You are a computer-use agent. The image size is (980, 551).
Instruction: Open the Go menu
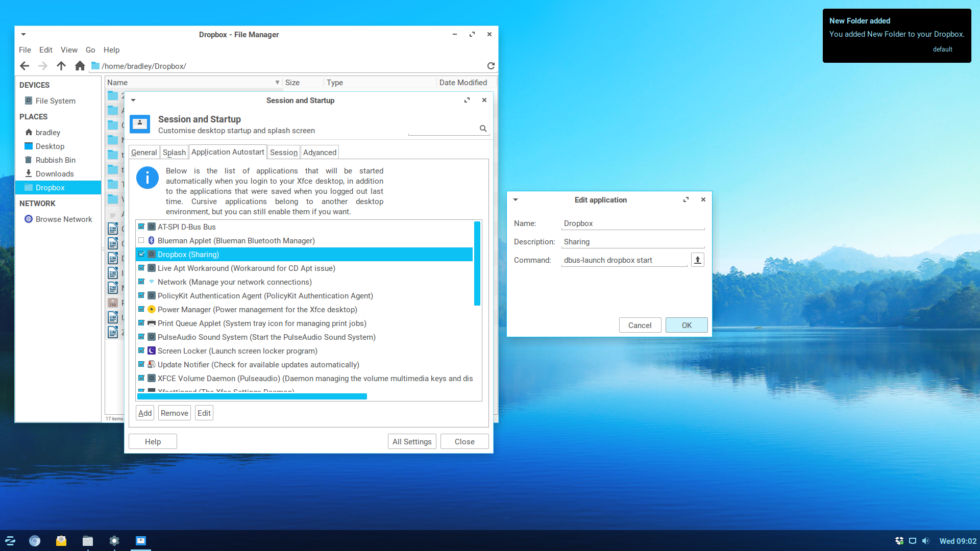(90, 50)
